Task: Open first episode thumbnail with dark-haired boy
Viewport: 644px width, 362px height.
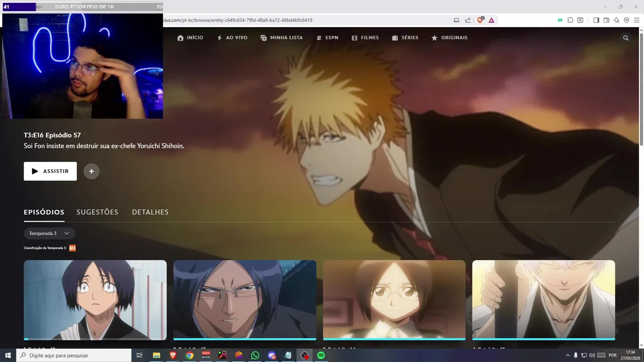Action: click(95, 300)
